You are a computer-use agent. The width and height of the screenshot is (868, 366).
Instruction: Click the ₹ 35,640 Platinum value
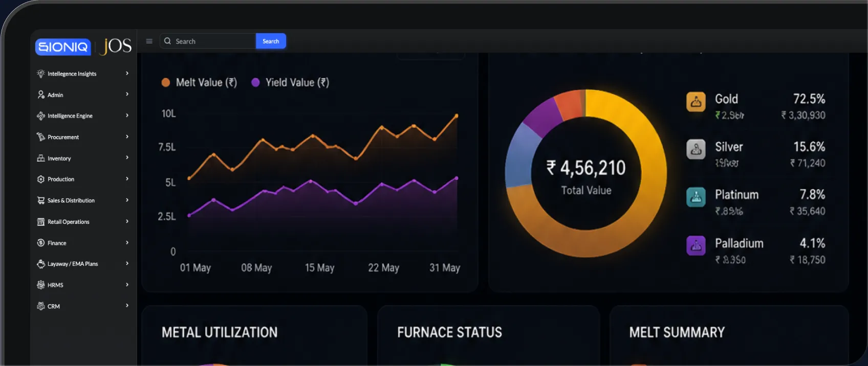[808, 211]
